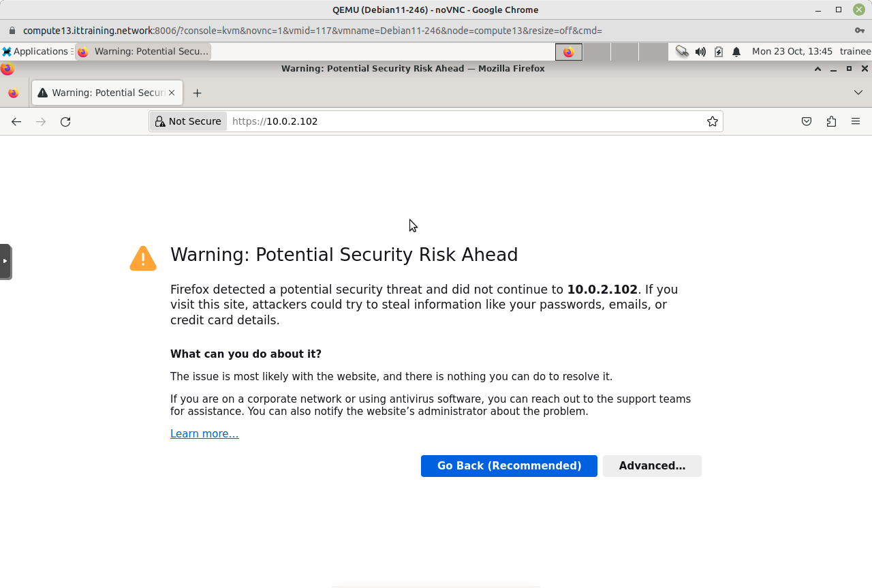Open the Firefox hamburger application menu
The width and height of the screenshot is (872, 588).
pyautogui.click(x=856, y=121)
